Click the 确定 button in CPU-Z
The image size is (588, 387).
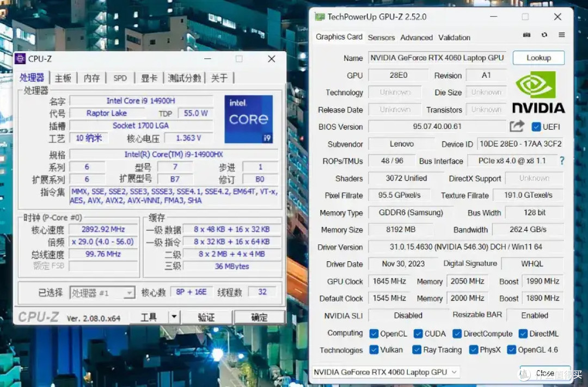(x=259, y=317)
